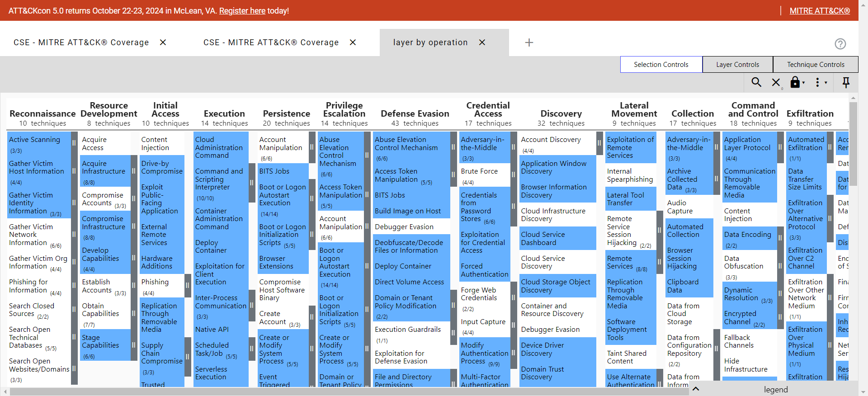Screen dimensions: 868x396
Task: Open the lock selection dropdown
Action: click(797, 82)
